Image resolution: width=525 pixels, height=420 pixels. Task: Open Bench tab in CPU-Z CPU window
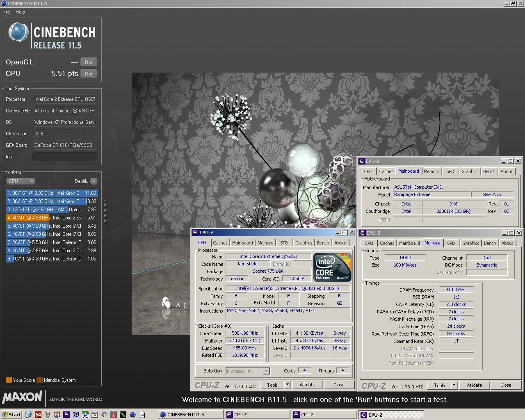point(323,243)
